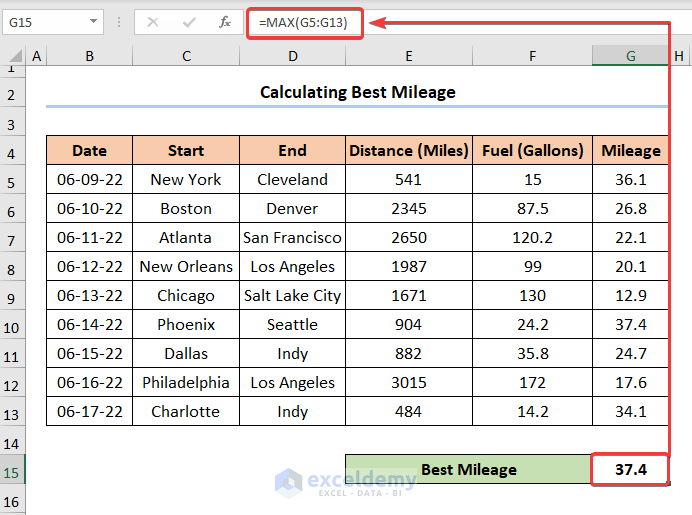Select column H header

click(679, 56)
